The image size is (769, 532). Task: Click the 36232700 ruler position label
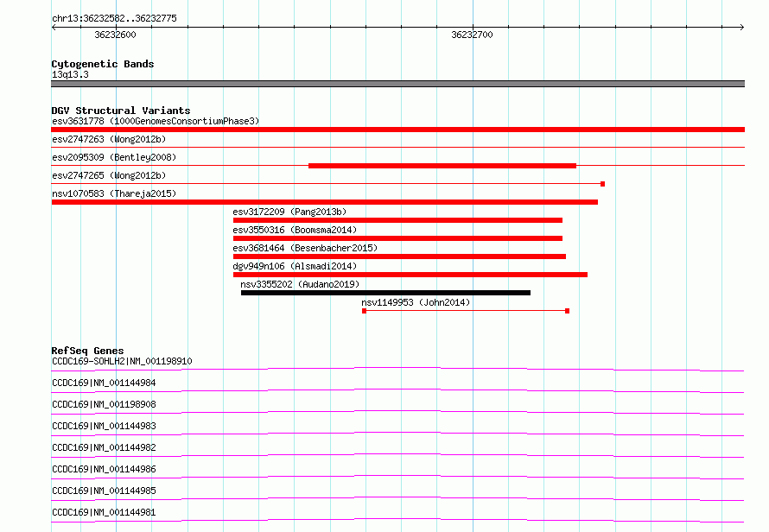(472, 35)
